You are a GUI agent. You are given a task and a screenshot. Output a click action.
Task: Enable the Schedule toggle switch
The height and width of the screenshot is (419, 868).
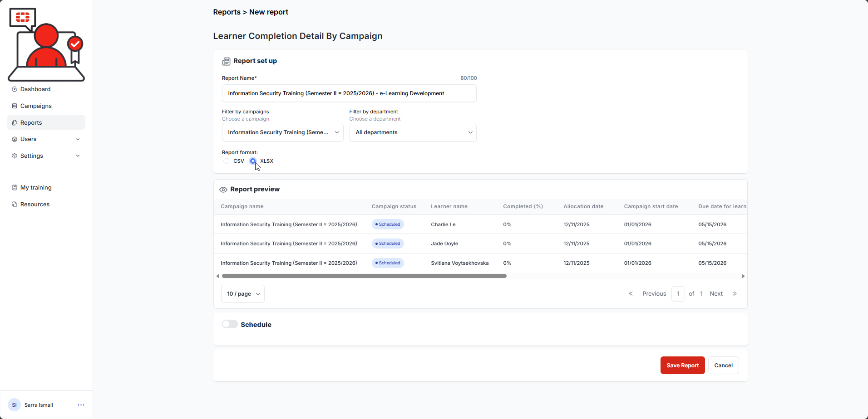(230, 324)
